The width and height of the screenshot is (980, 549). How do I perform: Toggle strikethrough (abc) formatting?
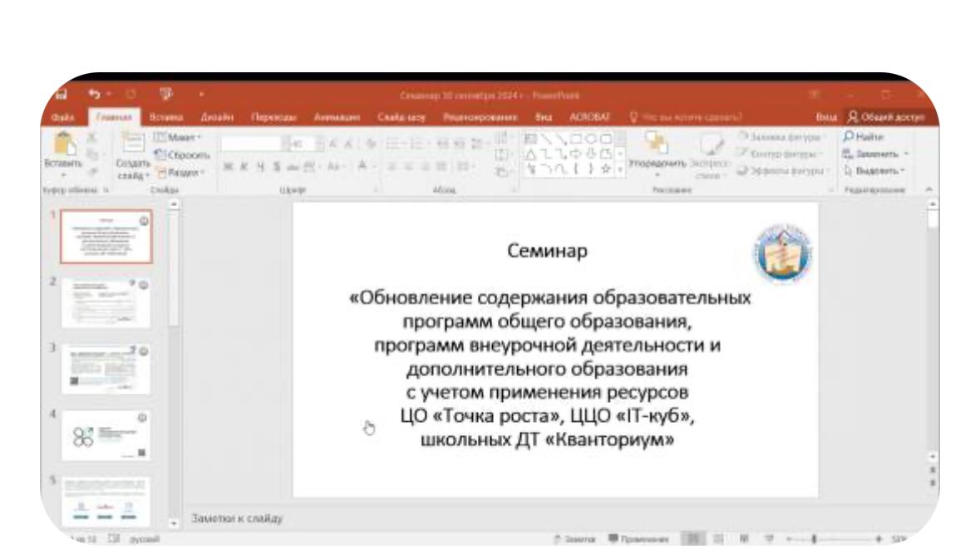point(293,167)
